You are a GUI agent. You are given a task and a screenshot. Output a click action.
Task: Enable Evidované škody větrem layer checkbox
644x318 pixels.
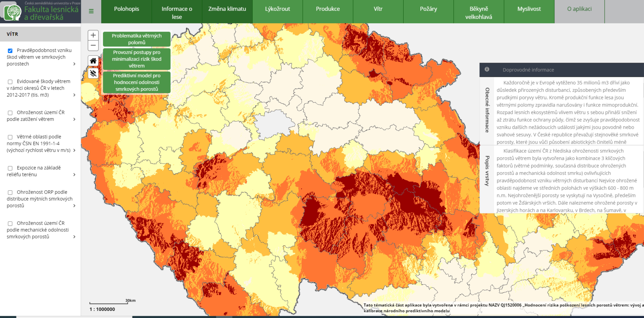coord(10,82)
